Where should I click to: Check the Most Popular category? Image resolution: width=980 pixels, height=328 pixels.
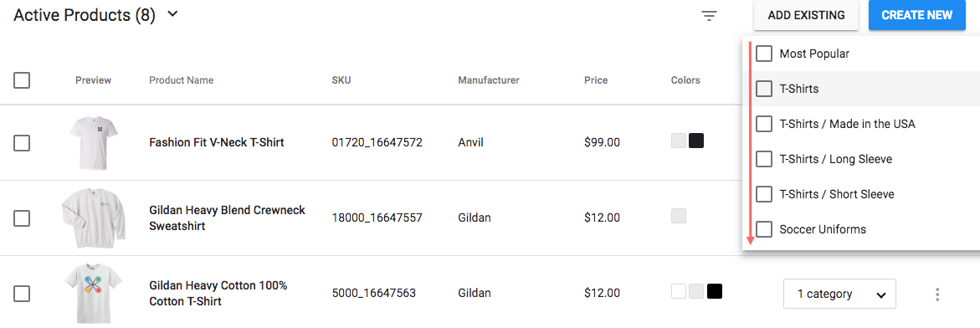click(764, 54)
